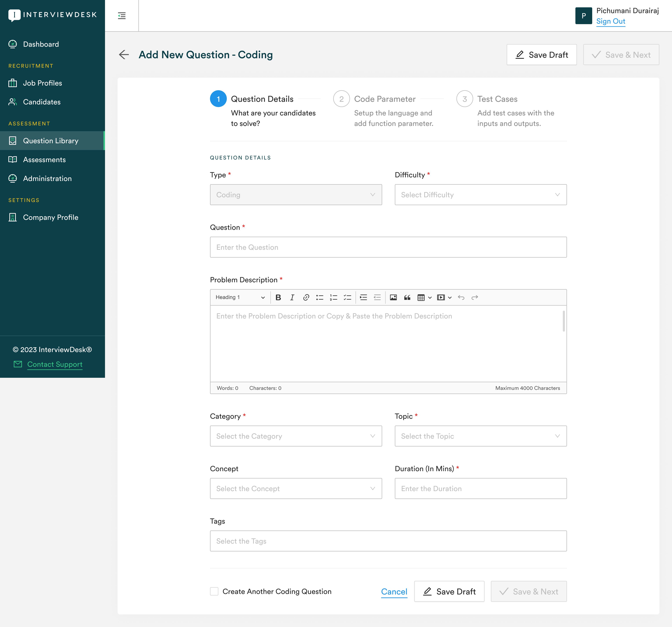Increase indent in the problem description

pos(363,297)
